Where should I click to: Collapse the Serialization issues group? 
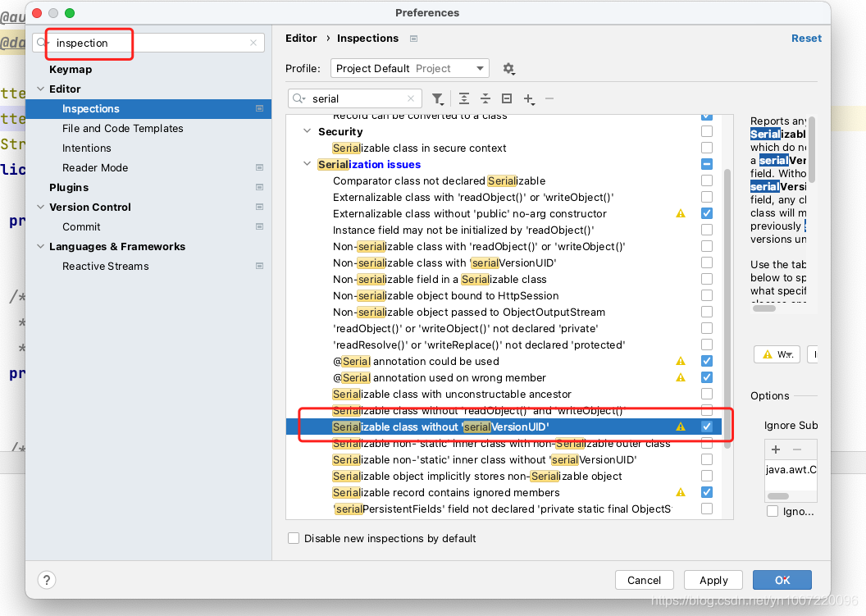pos(307,164)
